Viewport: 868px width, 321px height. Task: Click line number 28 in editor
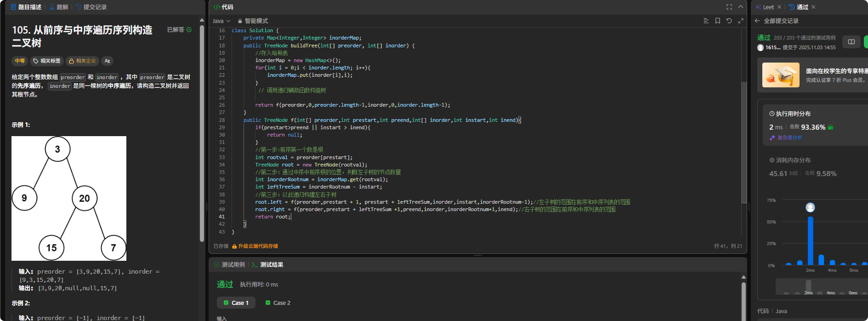tap(222, 120)
